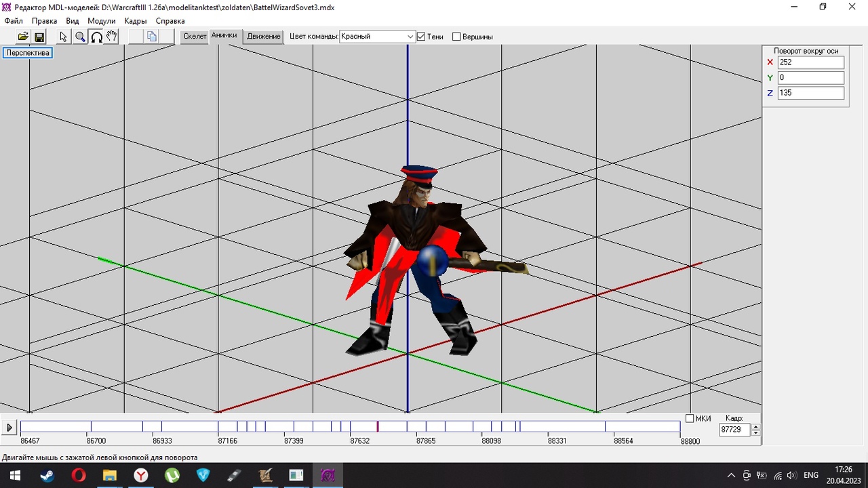
Task: Click the timeline label 88098
Action: (x=492, y=441)
